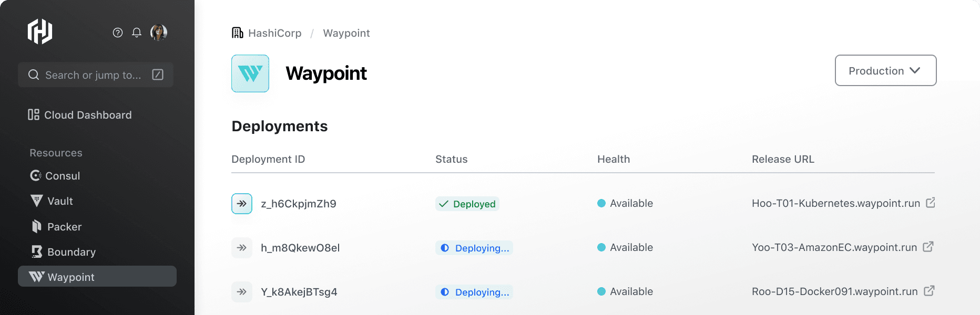Click the Waypoint page title
This screenshot has width=980, height=315.
click(326, 73)
